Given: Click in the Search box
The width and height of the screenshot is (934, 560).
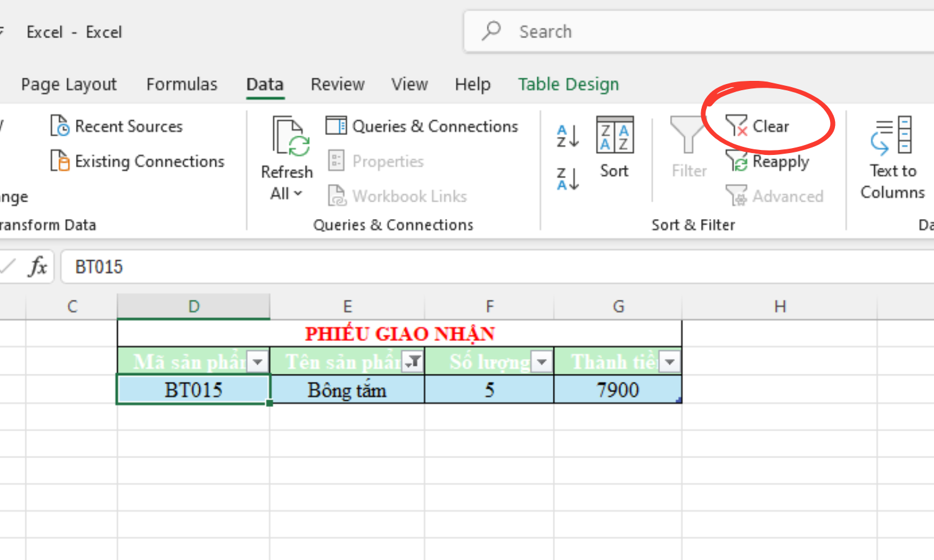Looking at the screenshot, I should 623,31.
